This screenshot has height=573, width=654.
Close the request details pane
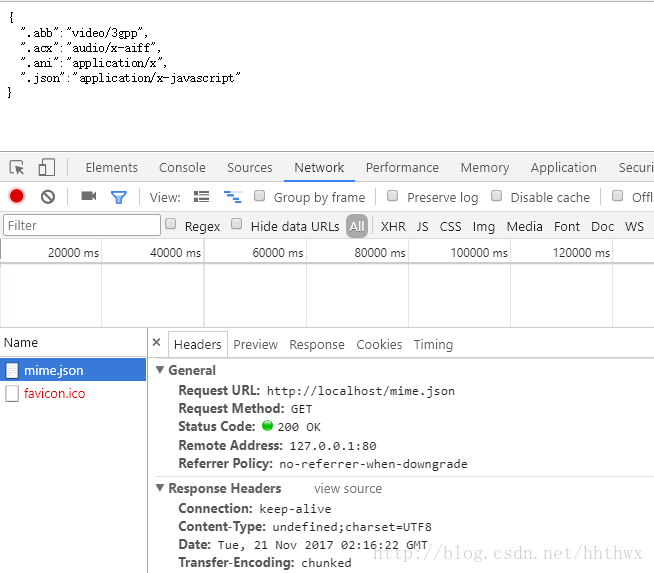157,342
